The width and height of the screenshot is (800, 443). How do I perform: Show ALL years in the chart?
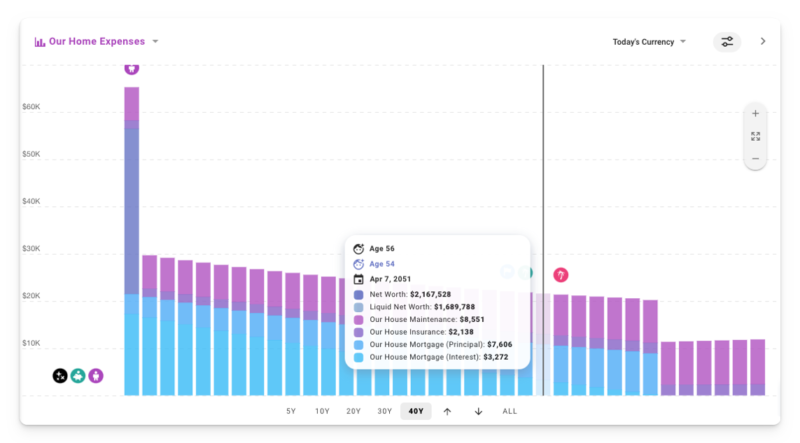pos(509,411)
